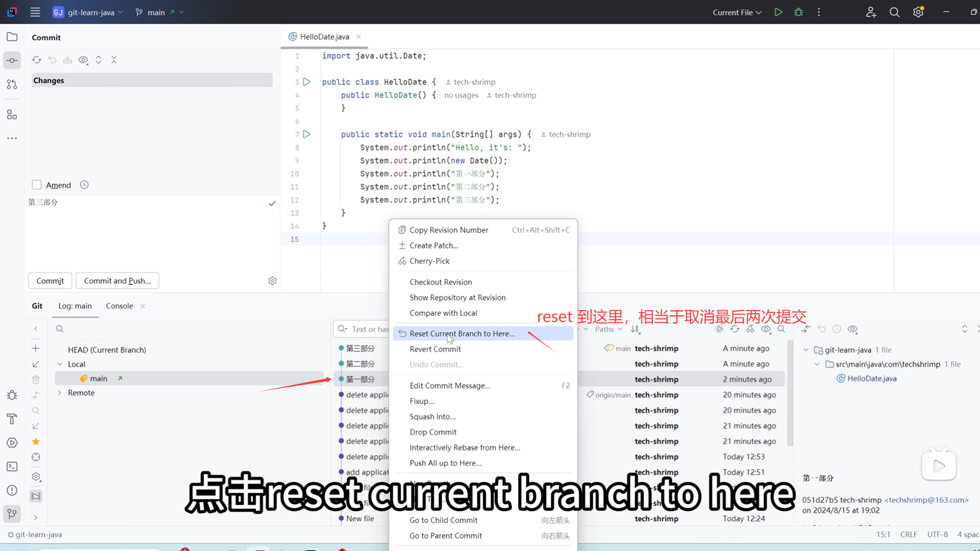Switch to the Console tab

119,306
